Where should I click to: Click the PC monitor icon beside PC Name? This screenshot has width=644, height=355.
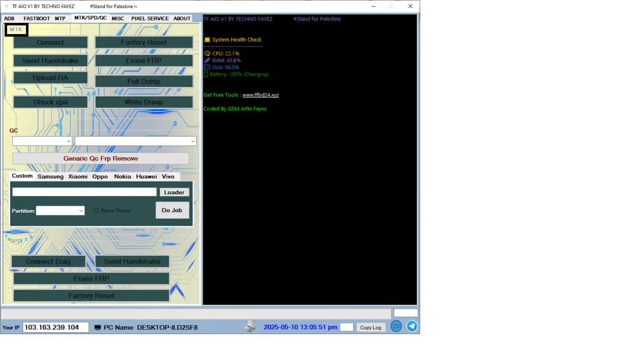pos(98,328)
